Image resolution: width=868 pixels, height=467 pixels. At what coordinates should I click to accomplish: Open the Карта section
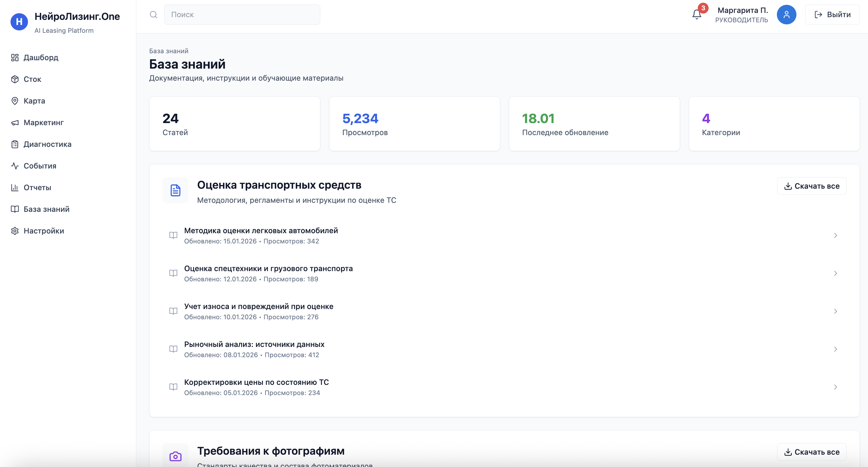pos(34,101)
